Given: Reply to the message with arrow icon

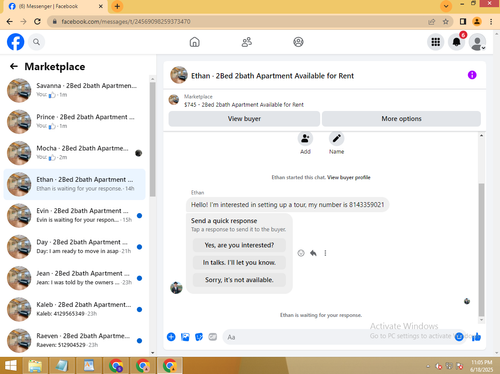Looking at the screenshot, I should 313,253.
